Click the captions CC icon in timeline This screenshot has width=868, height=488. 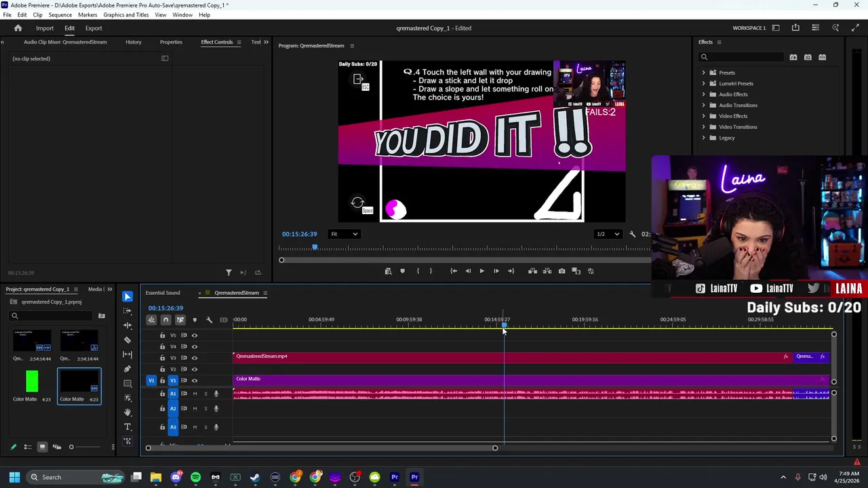point(224,320)
